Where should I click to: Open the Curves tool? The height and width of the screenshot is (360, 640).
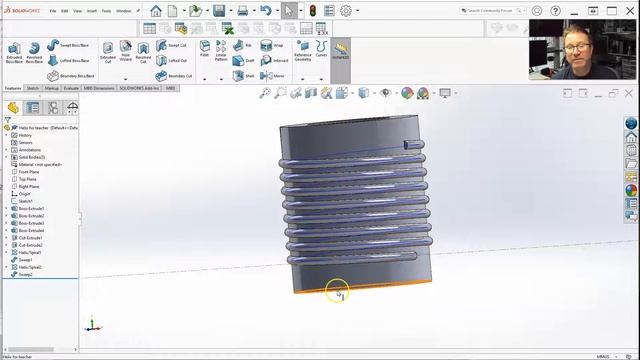point(321,49)
